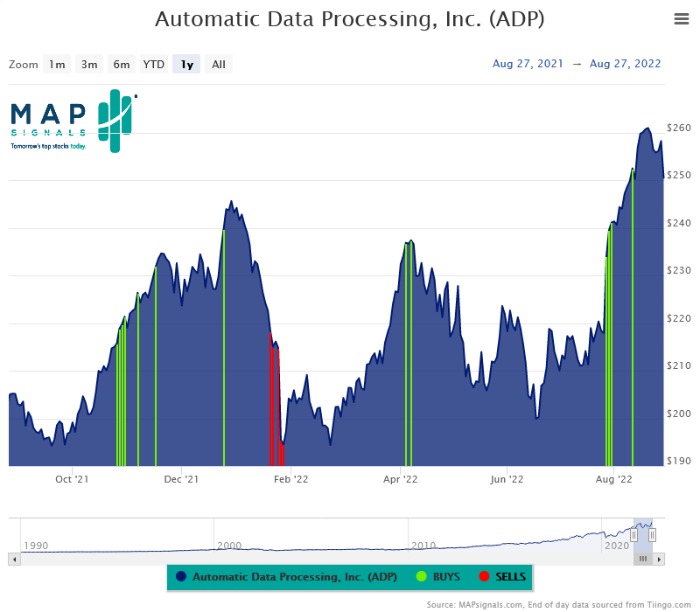Image resolution: width=700 pixels, height=612 pixels.
Task: Click the green BUYS dot in the legend
Action: (x=422, y=577)
